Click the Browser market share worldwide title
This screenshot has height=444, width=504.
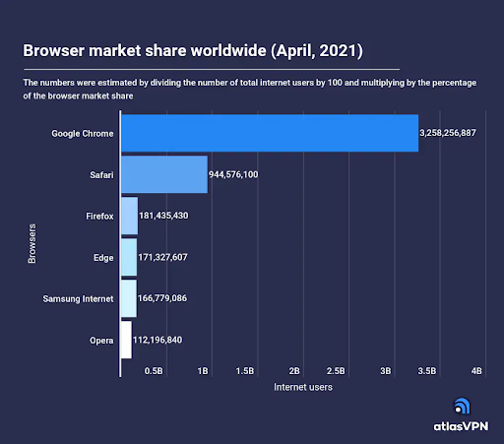[193, 51]
